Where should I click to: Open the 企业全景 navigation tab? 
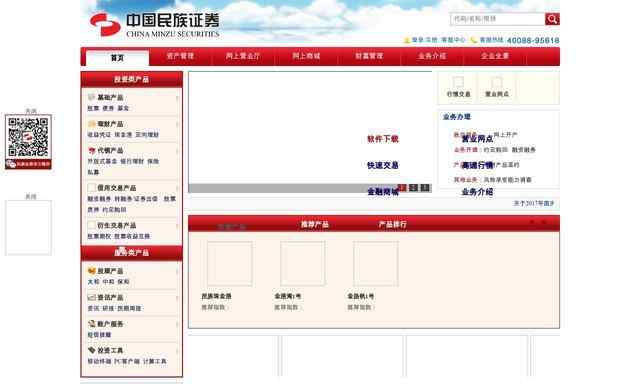coord(495,56)
